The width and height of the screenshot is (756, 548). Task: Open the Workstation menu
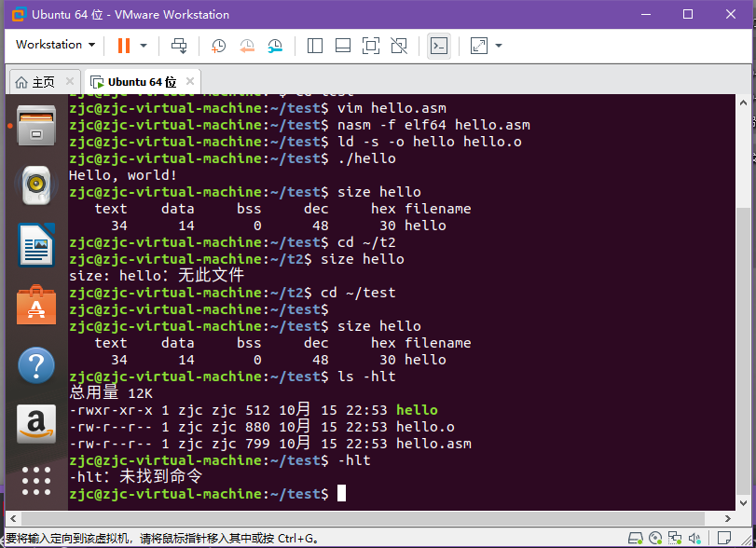[55, 45]
